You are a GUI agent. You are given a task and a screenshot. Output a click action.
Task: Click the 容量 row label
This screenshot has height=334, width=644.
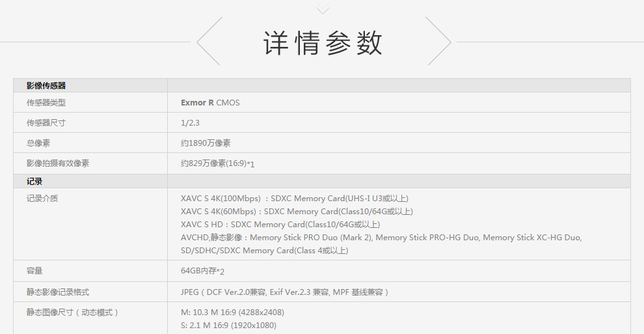34,270
